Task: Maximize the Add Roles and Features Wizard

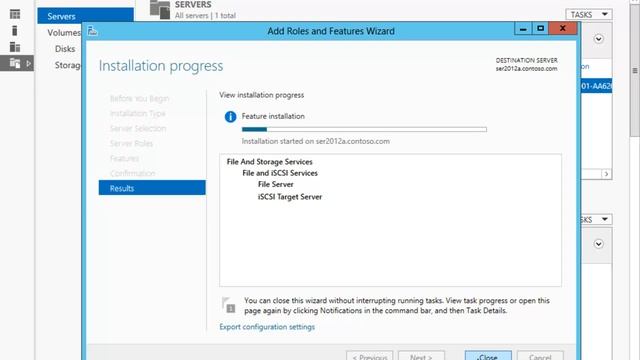Action: pyautogui.click(x=540, y=29)
